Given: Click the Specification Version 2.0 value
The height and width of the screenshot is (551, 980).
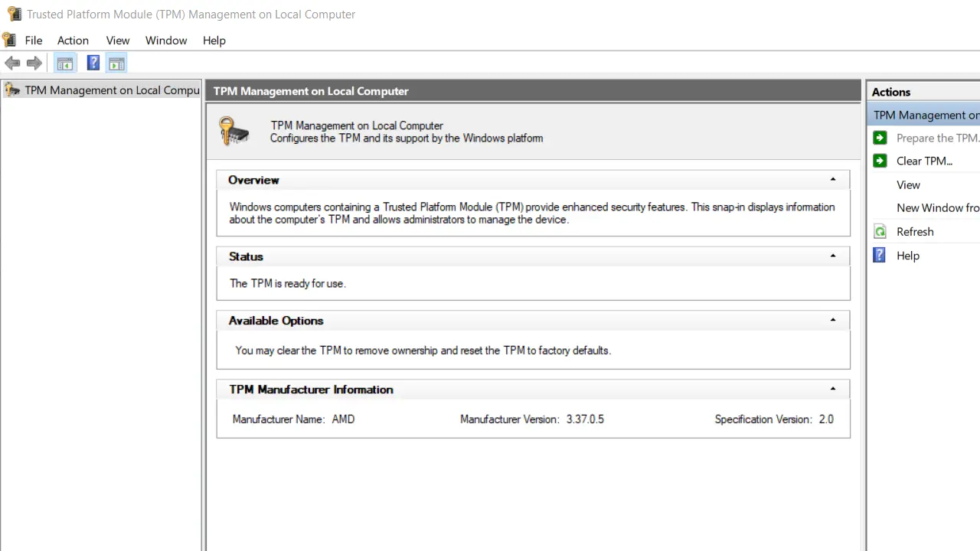Looking at the screenshot, I should click(x=826, y=419).
